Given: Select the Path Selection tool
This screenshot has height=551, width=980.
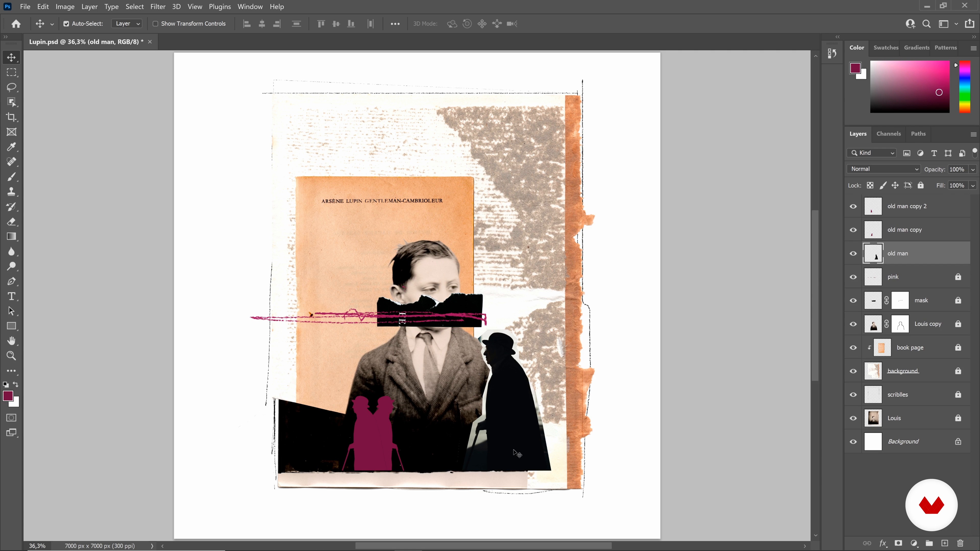Looking at the screenshot, I should pos(11,311).
